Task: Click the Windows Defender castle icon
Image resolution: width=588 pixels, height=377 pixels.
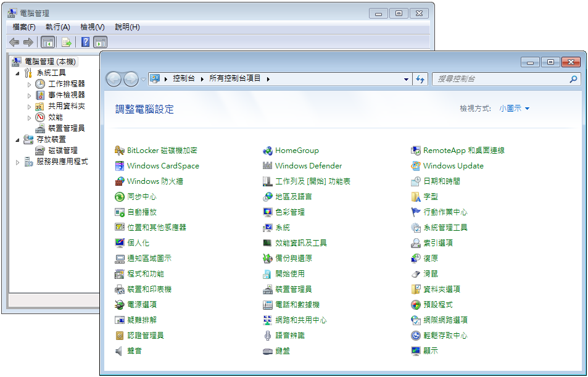Action: (267, 166)
